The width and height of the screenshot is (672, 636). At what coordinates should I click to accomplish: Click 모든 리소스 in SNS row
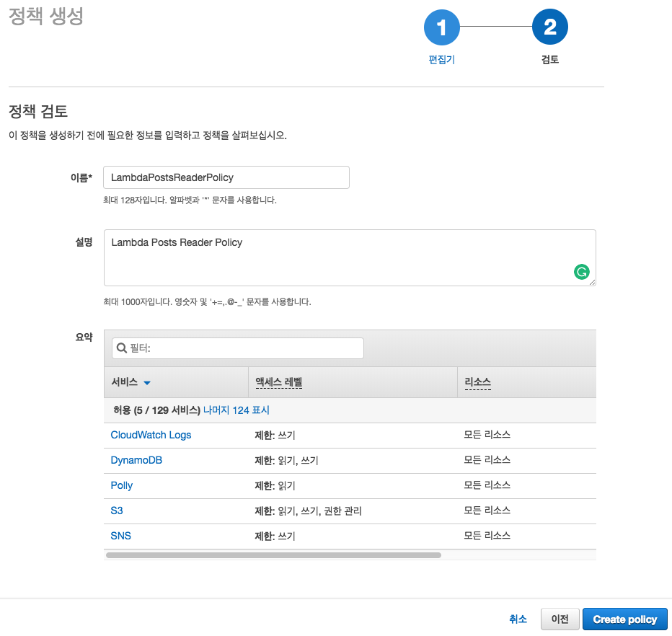(487, 535)
